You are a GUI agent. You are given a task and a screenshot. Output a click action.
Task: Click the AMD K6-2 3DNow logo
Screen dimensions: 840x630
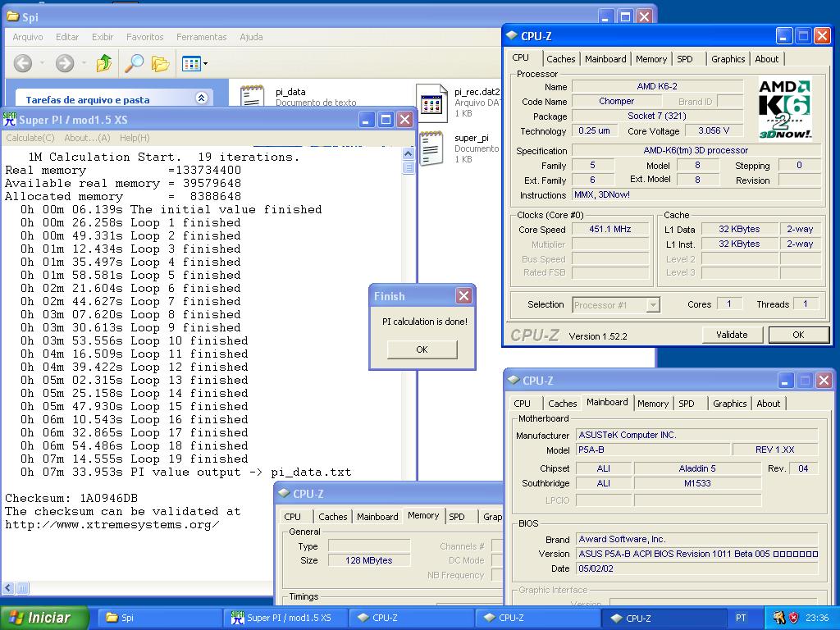tap(784, 109)
